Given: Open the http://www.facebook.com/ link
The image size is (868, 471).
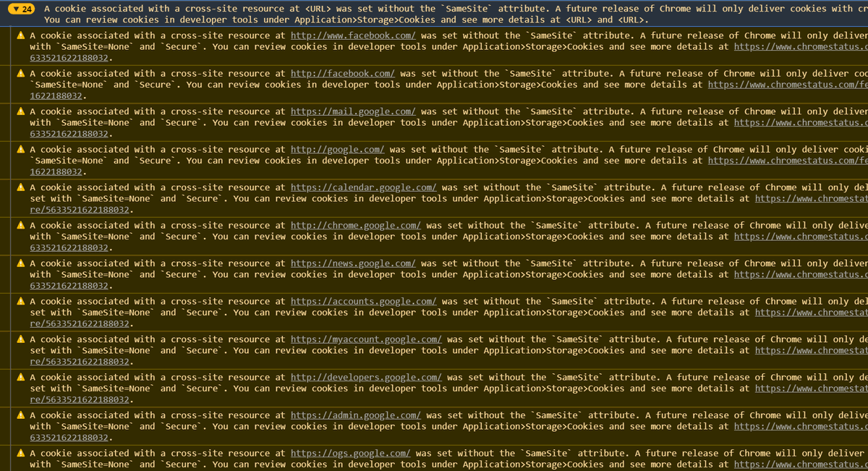Looking at the screenshot, I should (x=353, y=35).
